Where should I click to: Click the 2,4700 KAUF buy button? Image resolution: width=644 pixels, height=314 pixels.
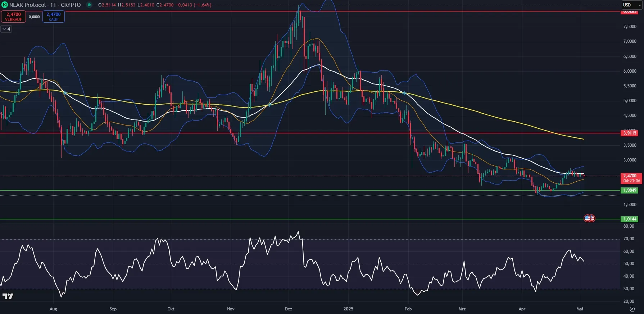[x=54, y=17]
